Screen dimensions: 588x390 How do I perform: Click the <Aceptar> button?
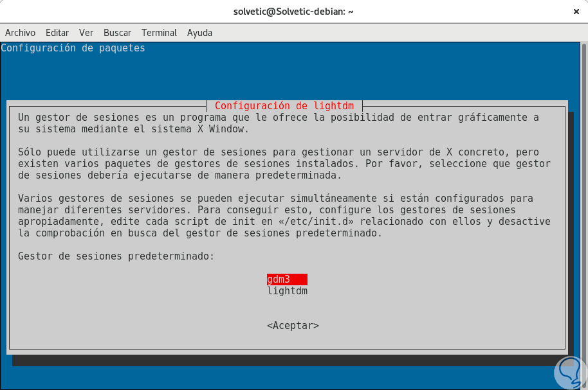293,326
